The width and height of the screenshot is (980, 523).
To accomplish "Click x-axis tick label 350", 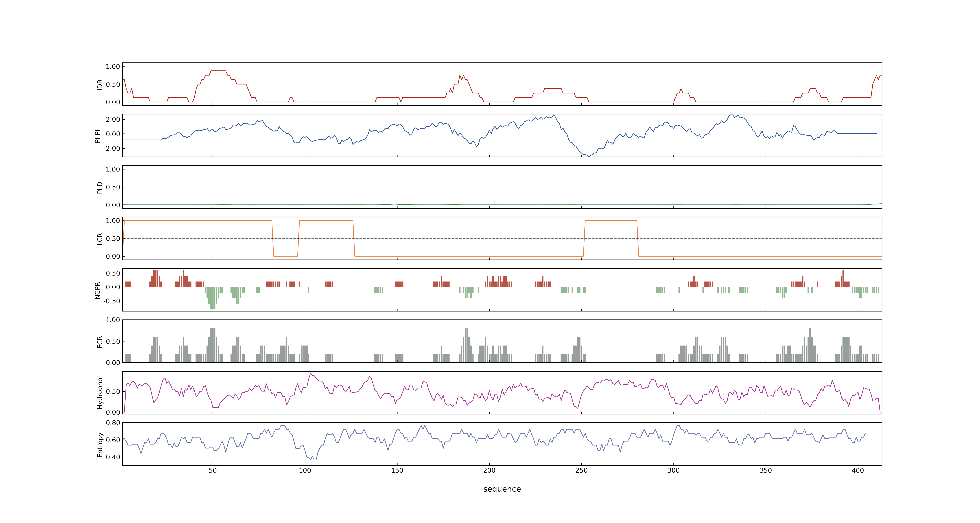I will (x=766, y=470).
